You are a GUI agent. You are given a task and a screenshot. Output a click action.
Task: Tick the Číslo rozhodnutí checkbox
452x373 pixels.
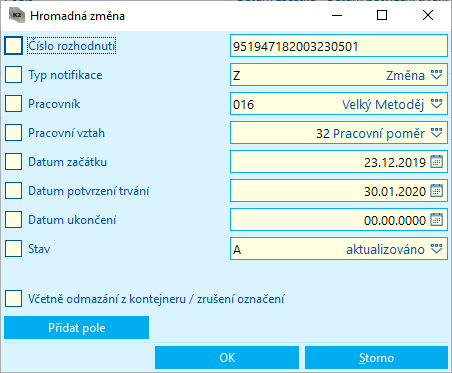click(13, 46)
